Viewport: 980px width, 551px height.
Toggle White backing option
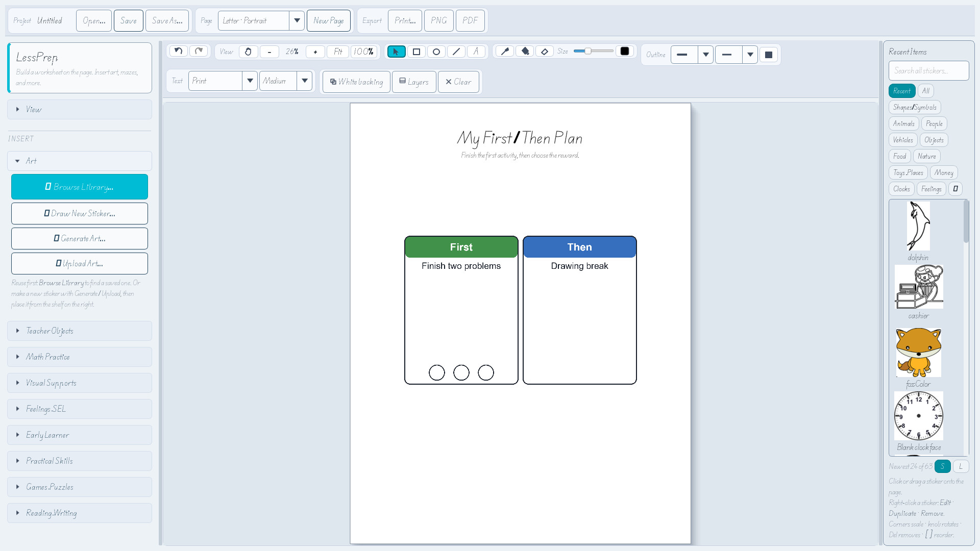356,82
